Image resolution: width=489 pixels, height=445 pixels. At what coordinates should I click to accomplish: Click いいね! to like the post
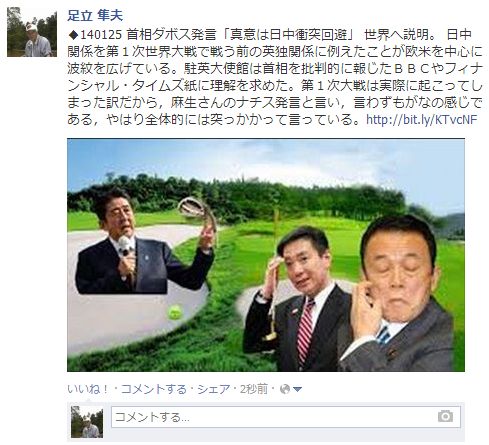click(x=88, y=389)
